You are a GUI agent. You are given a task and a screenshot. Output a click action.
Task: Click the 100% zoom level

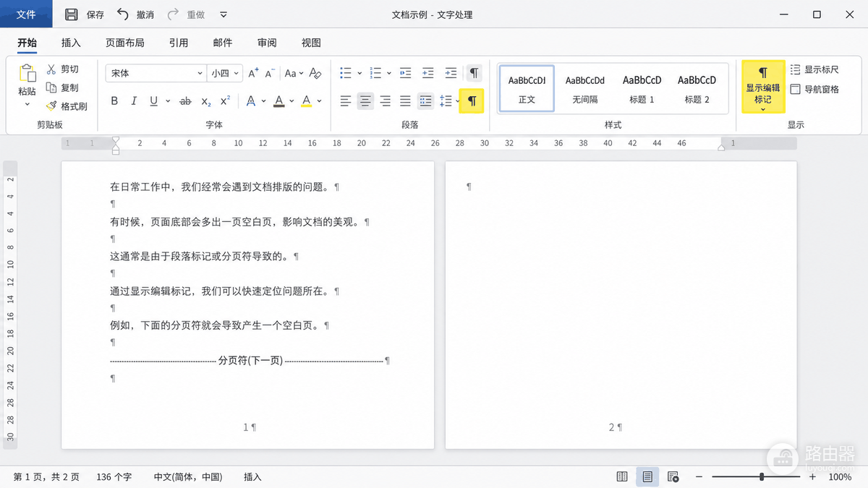(840, 477)
